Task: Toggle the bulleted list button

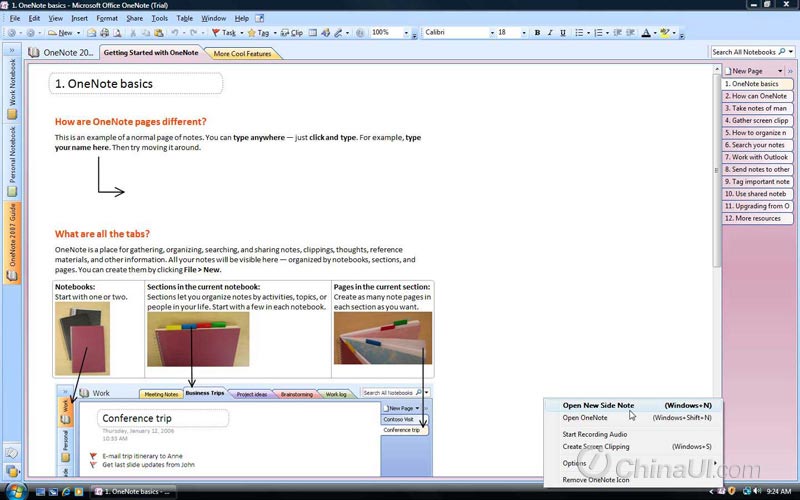Action: [579, 33]
